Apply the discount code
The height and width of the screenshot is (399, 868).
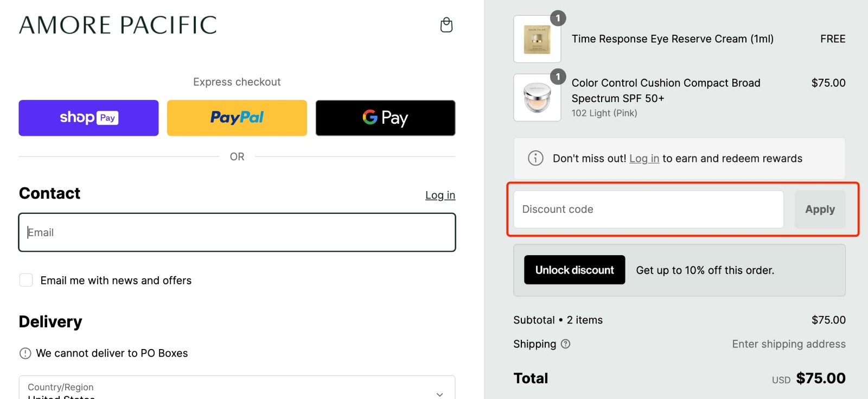click(820, 209)
